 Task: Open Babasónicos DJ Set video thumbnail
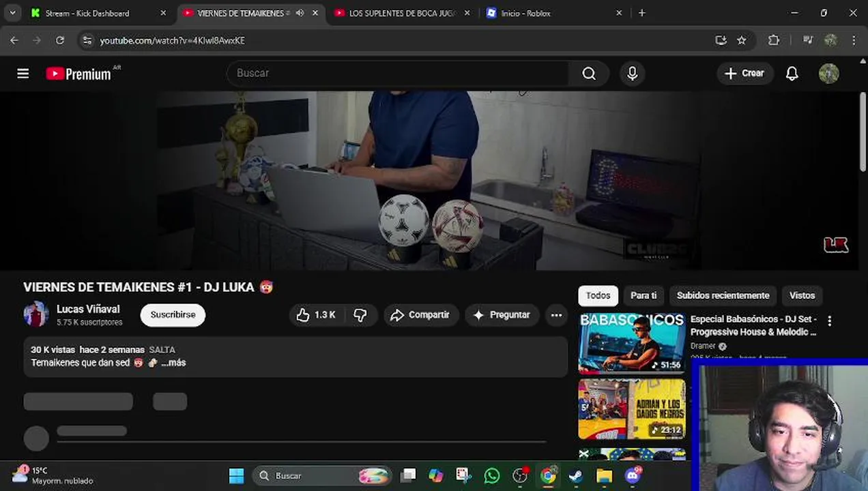tap(632, 344)
